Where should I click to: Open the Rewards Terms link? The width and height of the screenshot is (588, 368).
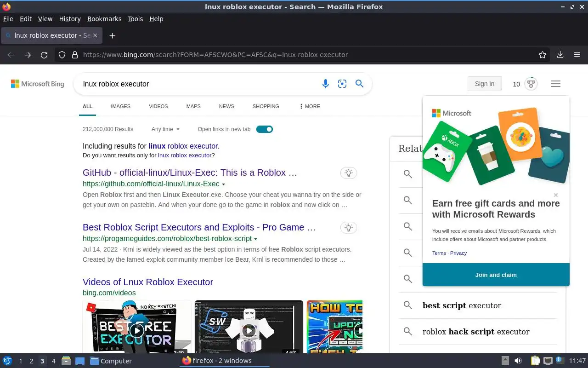tap(439, 253)
